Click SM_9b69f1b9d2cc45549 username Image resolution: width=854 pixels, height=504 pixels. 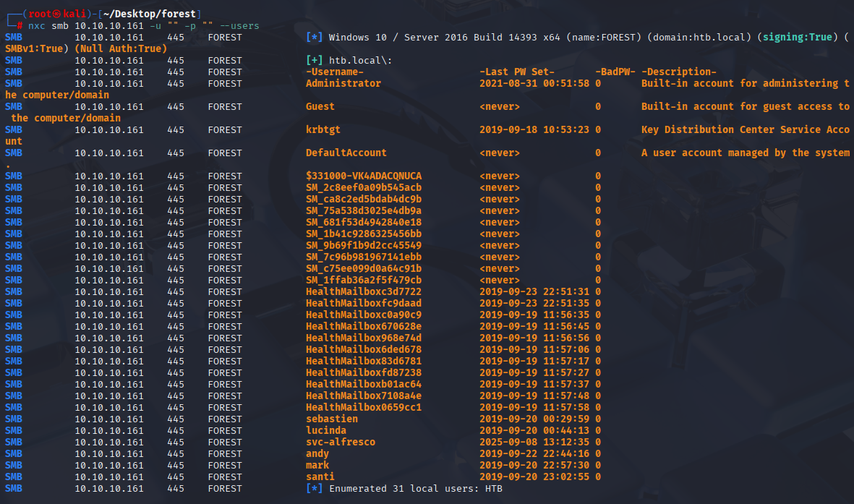[363, 245]
